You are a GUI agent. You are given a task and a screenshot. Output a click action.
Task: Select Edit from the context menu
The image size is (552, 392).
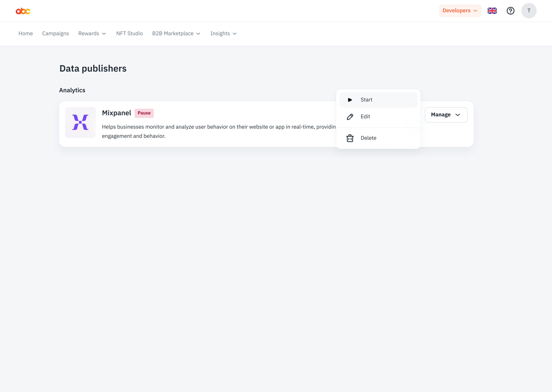(365, 117)
